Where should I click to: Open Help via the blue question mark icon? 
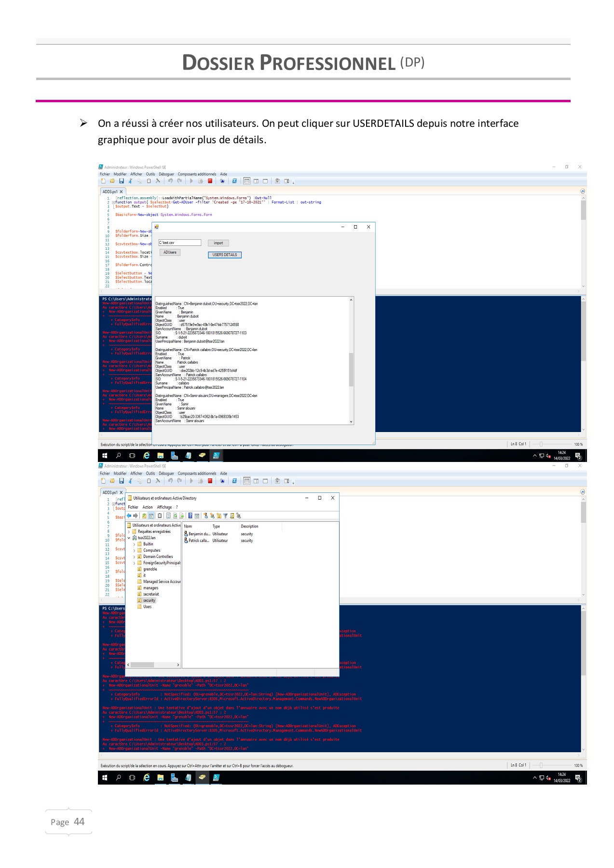coord(190,515)
